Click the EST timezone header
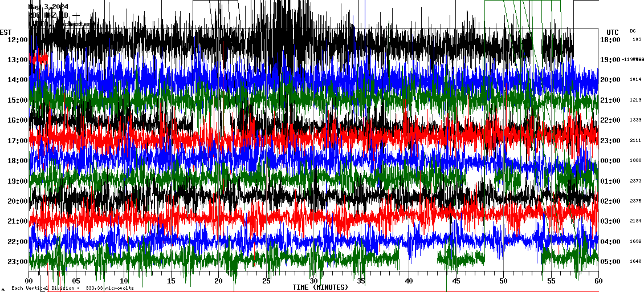 coord(6,32)
